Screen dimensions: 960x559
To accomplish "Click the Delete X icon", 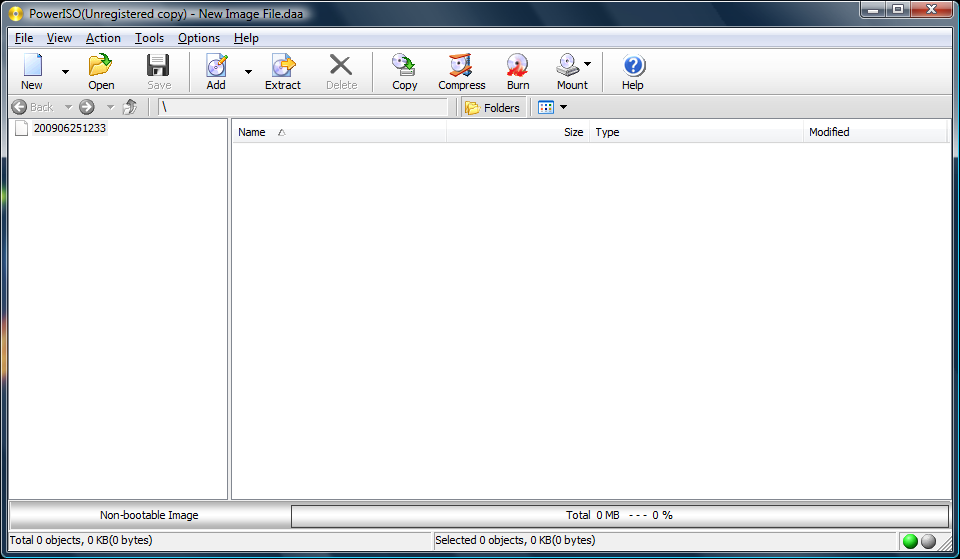I will tap(341, 65).
